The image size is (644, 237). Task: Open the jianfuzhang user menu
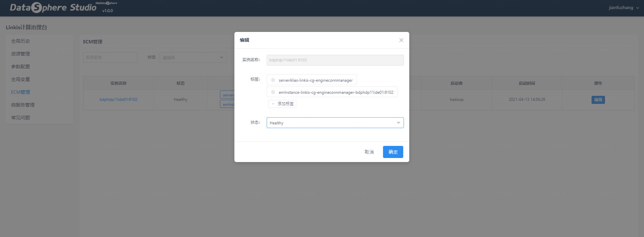click(x=623, y=8)
